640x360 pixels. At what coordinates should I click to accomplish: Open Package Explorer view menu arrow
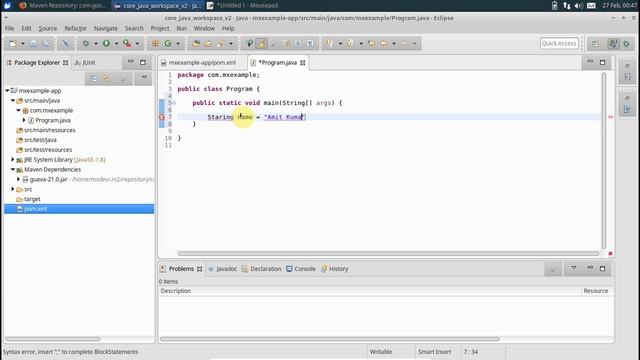coord(144,78)
